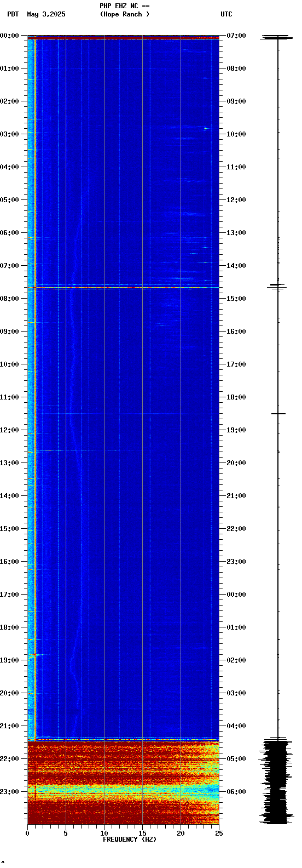
Task: Click the PDT time label '22:00'
Action: pyautogui.click(x=9, y=759)
